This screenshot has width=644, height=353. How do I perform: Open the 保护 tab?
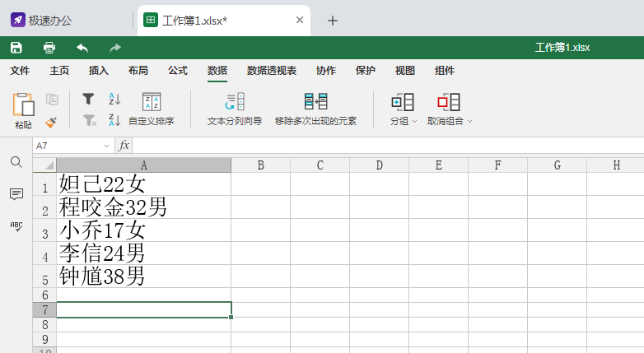(x=365, y=71)
